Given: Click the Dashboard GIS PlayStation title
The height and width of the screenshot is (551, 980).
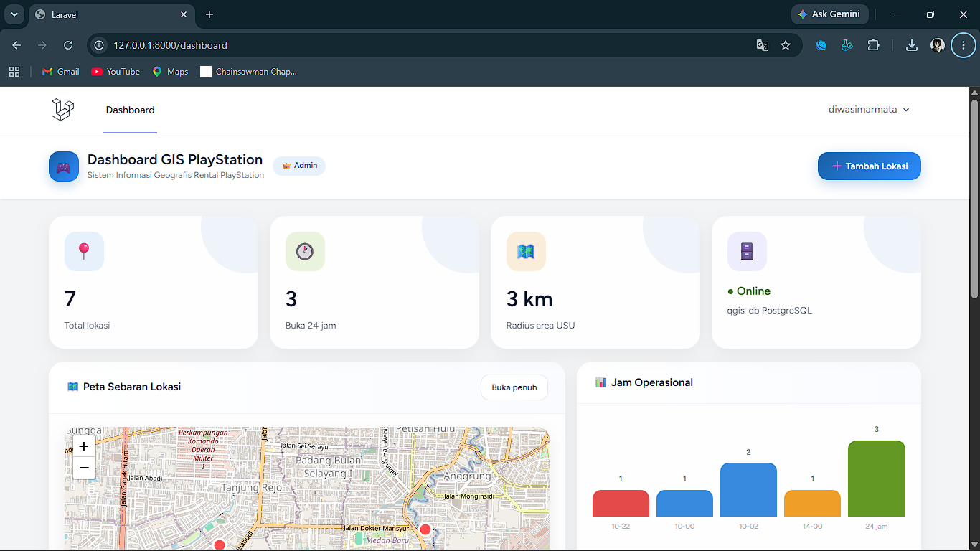Looking at the screenshot, I should 175,159.
